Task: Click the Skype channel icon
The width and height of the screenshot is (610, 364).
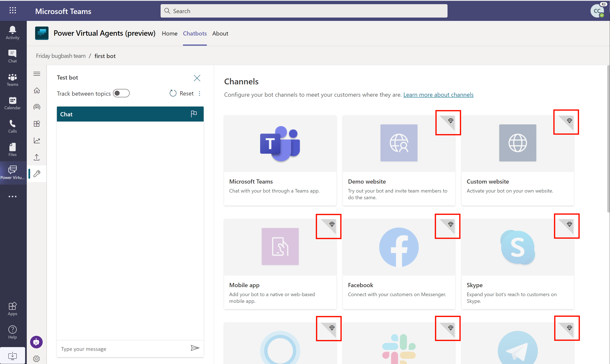Action: click(517, 247)
